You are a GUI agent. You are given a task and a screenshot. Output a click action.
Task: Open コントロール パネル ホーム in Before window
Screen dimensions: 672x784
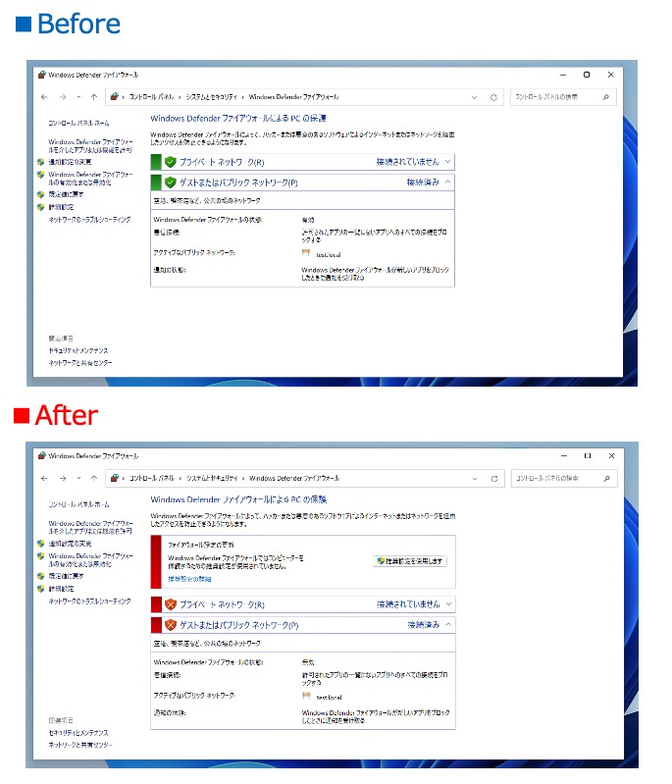pyautogui.click(x=78, y=123)
